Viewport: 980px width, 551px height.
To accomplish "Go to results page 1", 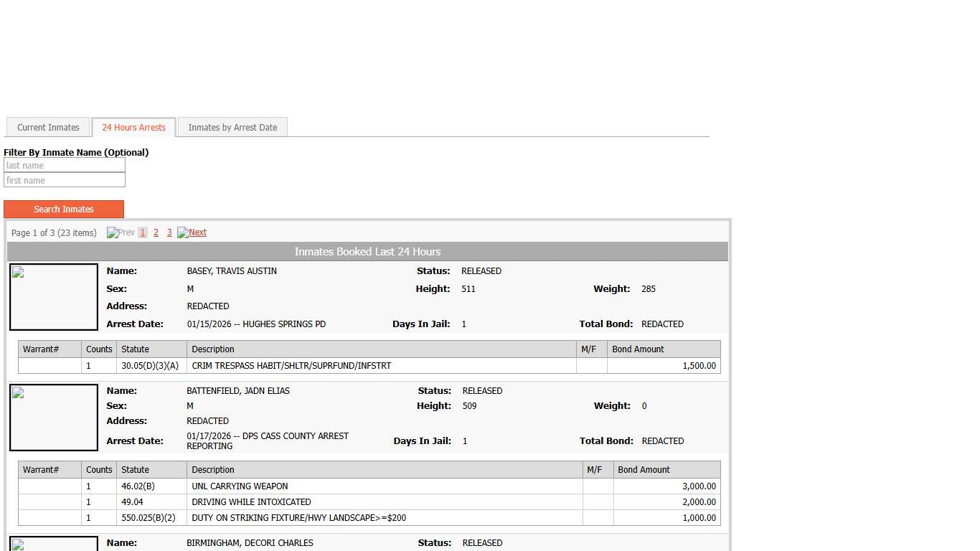I will (x=143, y=232).
